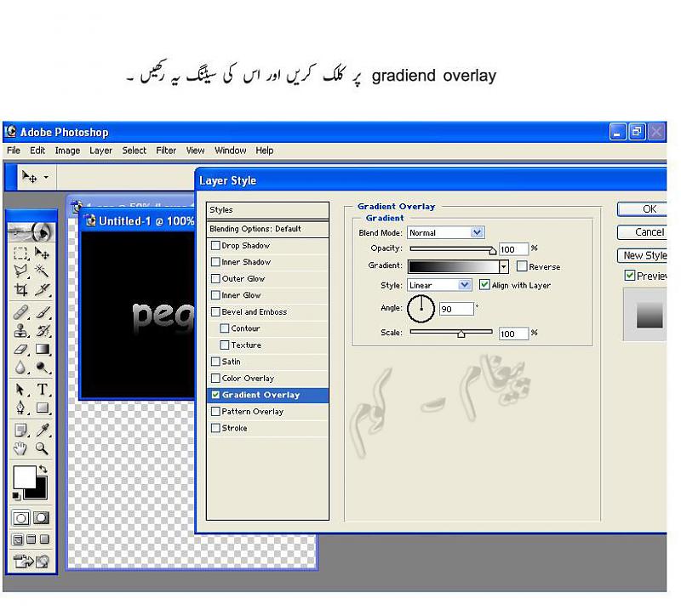Open the Blend Mode dropdown

[477, 232]
